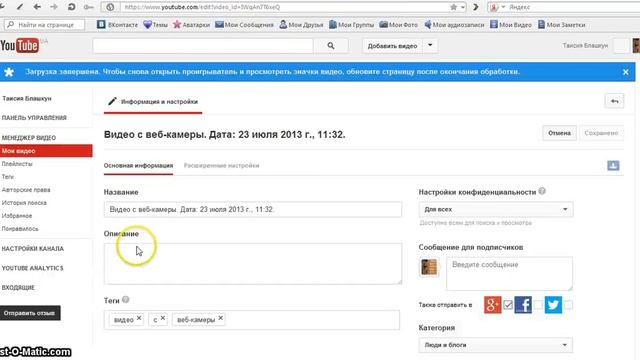Viewport: 640px width, 360px height.
Task: Open the Мои аудиозаписи bookmark
Action: click(x=454, y=24)
